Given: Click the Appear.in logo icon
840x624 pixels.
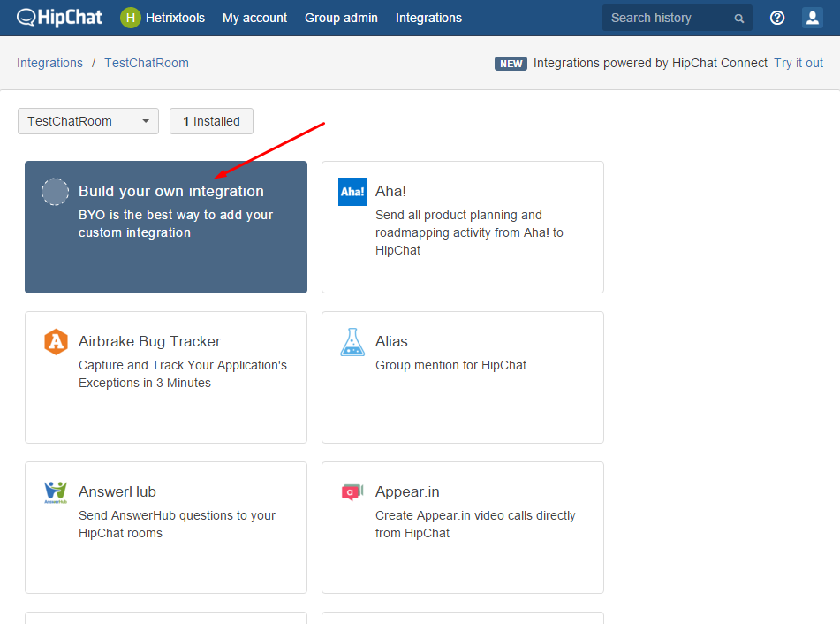Looking at the screenshot, I should point(352,491).
